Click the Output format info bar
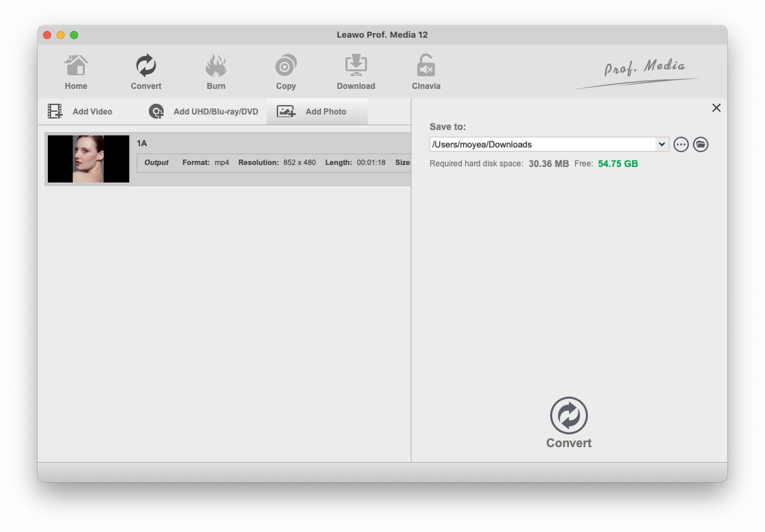 [x=273, y=163]
